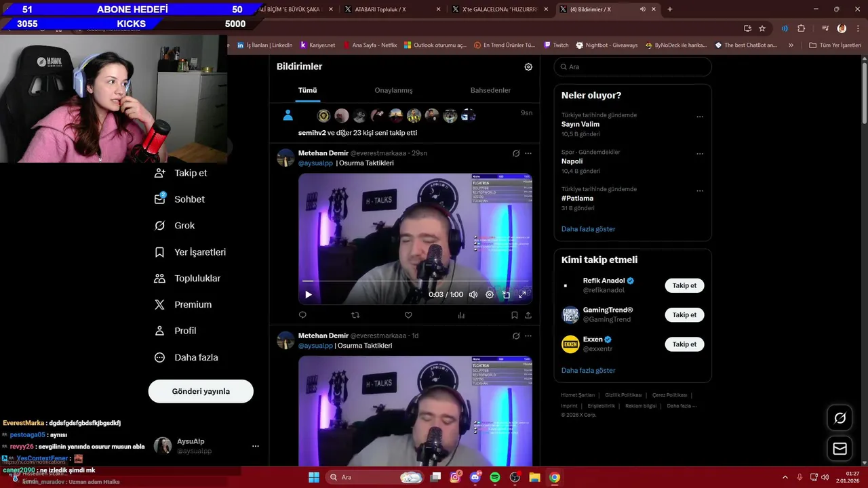Open options for #Patlama trend
This screenshot has width=868, height=488.
click(700, 191)
